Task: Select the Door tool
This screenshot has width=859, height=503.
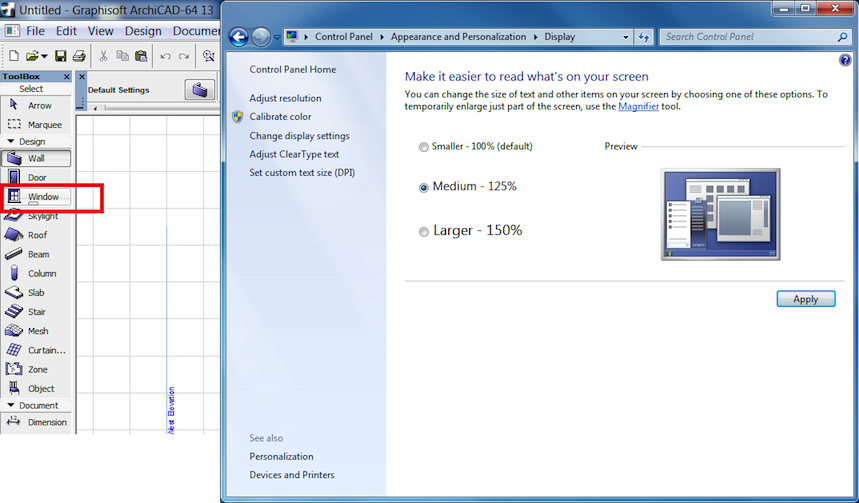Action: [36, 178]
